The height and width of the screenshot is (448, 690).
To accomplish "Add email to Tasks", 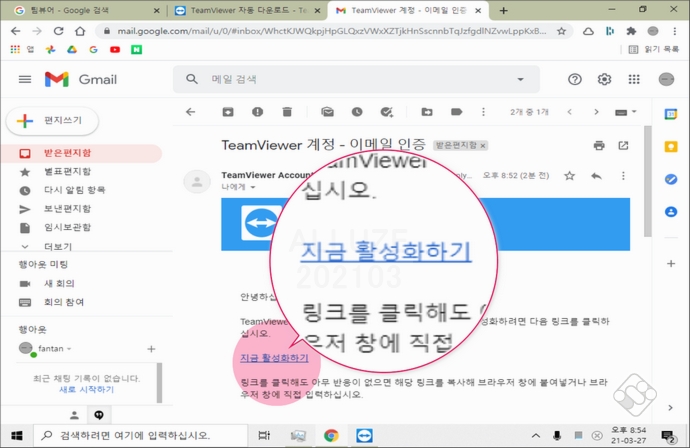I will pos(386,112).
